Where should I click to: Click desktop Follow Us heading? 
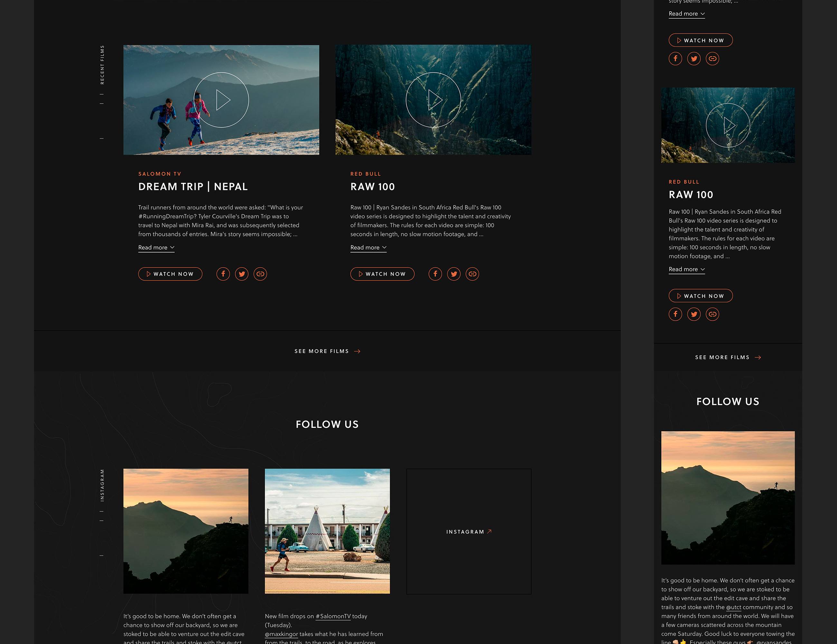(x=327, y=424)
